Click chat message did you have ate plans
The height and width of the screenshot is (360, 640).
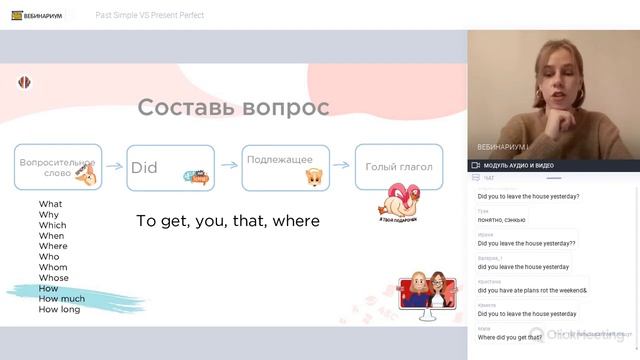point(532,290)
